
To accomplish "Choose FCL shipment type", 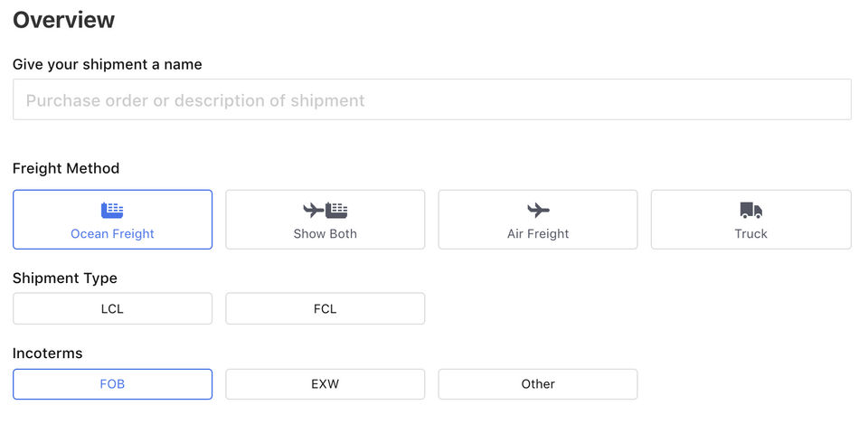I will 325,308.
